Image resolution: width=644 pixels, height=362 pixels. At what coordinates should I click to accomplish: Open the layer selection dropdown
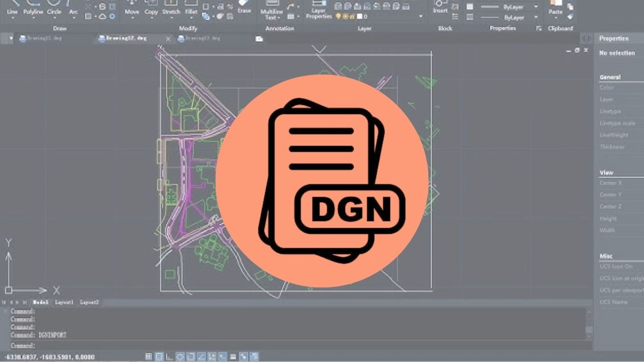click(420, 17)
